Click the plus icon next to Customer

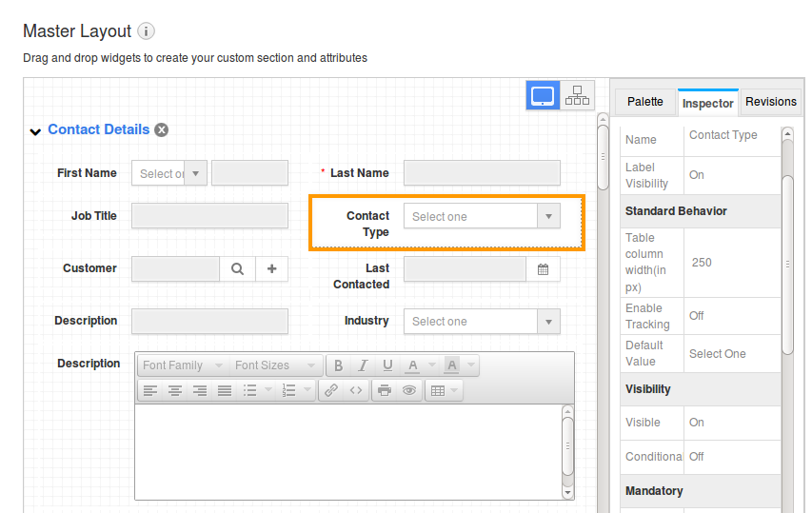click(x=271, y=269)
